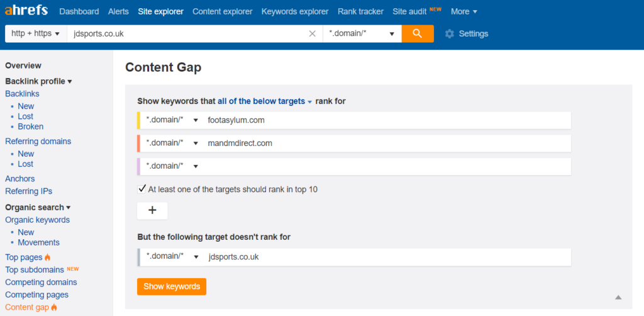
Task: Open the http + https protocol dropdown
Action: click(x=36, y=34)
